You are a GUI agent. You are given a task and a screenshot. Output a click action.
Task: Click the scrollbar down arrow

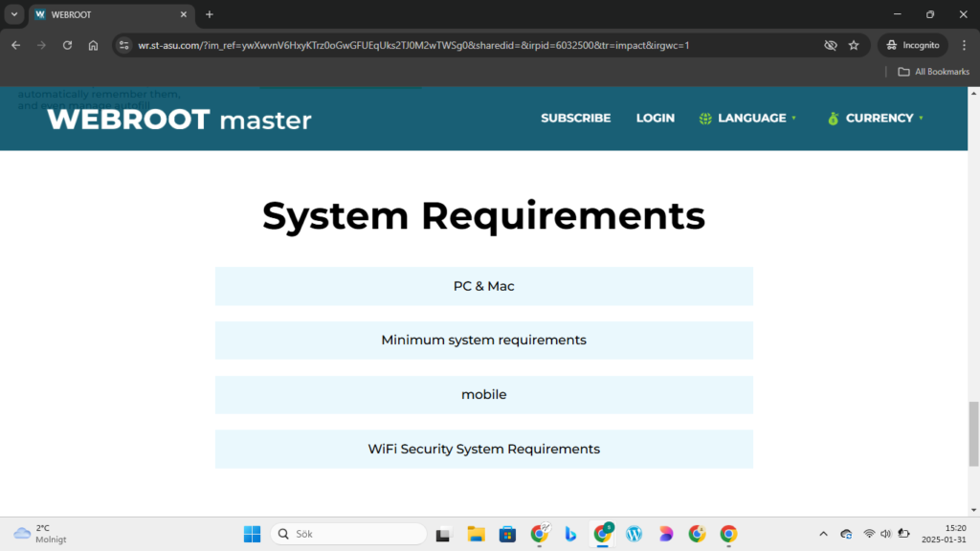coord(973,511)
